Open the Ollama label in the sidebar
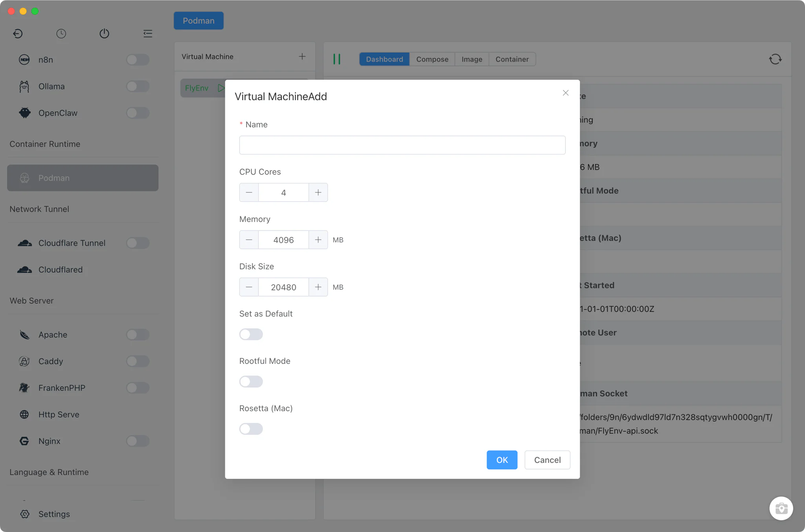The image size is (805, 532). [x=51, y=86]
